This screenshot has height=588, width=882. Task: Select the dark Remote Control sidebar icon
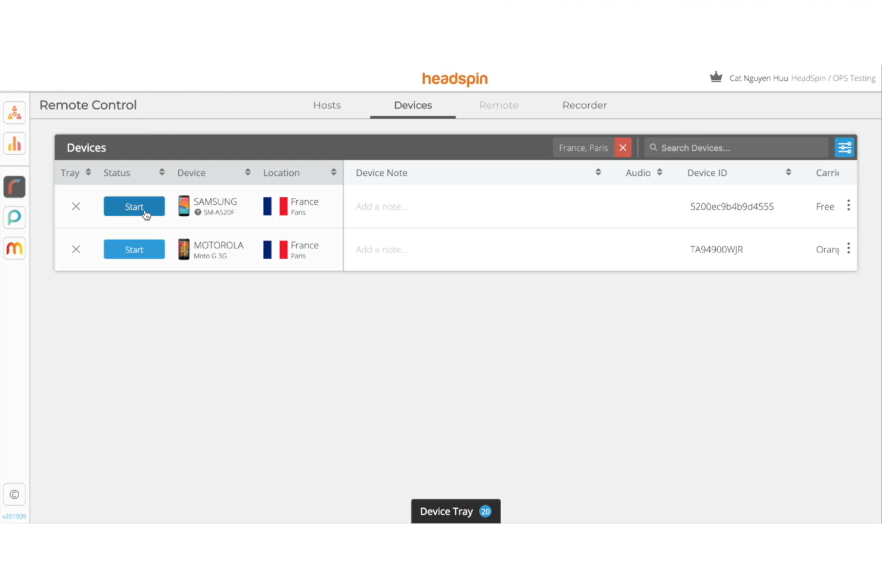14,187
